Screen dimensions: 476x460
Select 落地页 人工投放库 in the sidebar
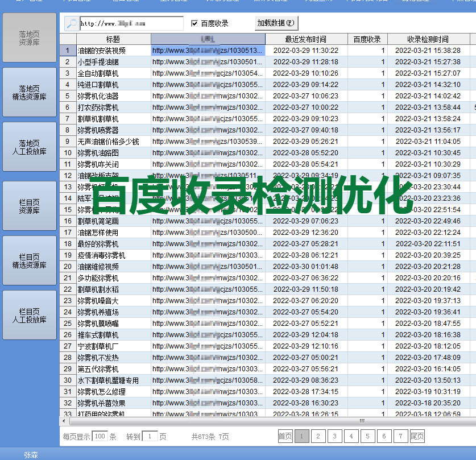tap(30, 147)
